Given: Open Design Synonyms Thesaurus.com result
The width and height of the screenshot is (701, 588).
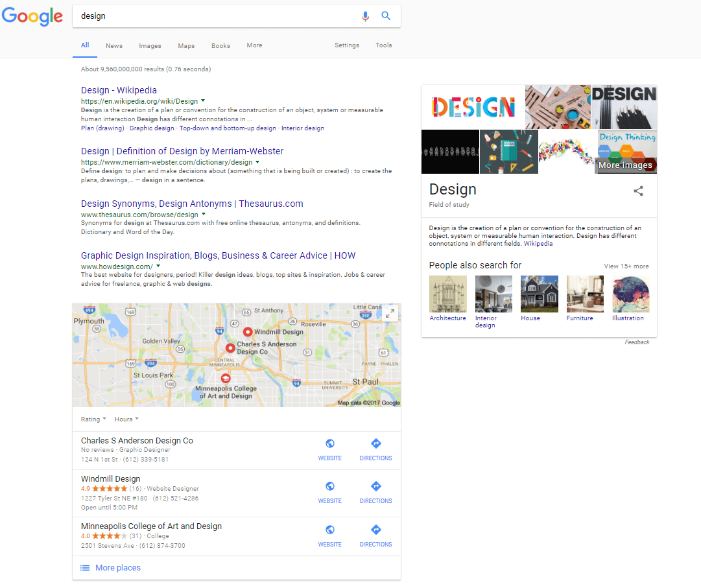Looking at the screenshot, I should click(x=192, y=204).
